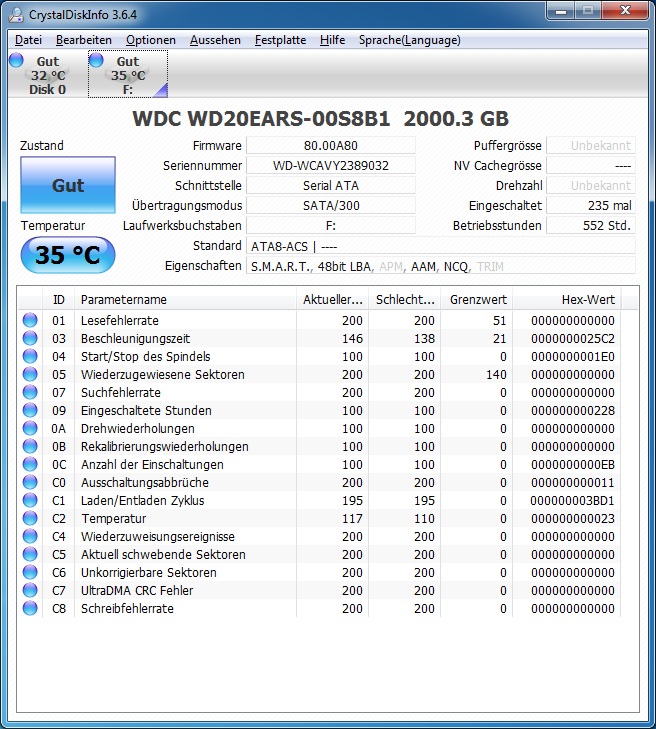This screenshot has height=729, width=656.
Task: Click the Betriebsstunden value 552 Std.
Action: click(x=590, y=225)
